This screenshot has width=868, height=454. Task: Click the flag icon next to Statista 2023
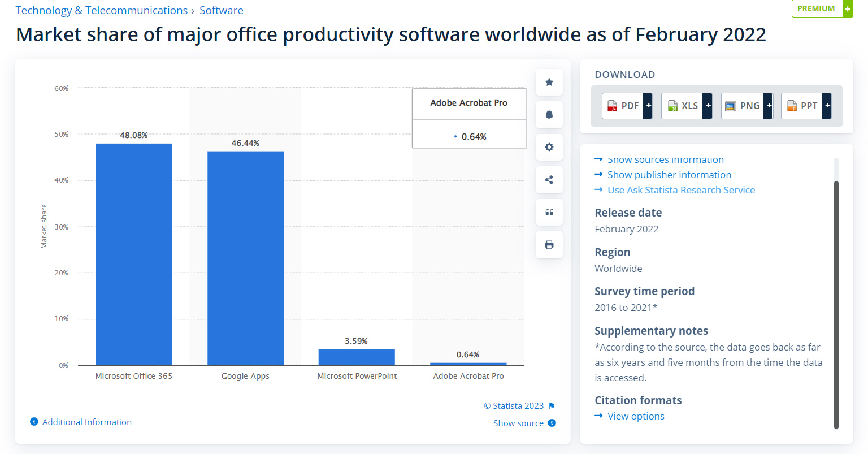coord(552,406)
